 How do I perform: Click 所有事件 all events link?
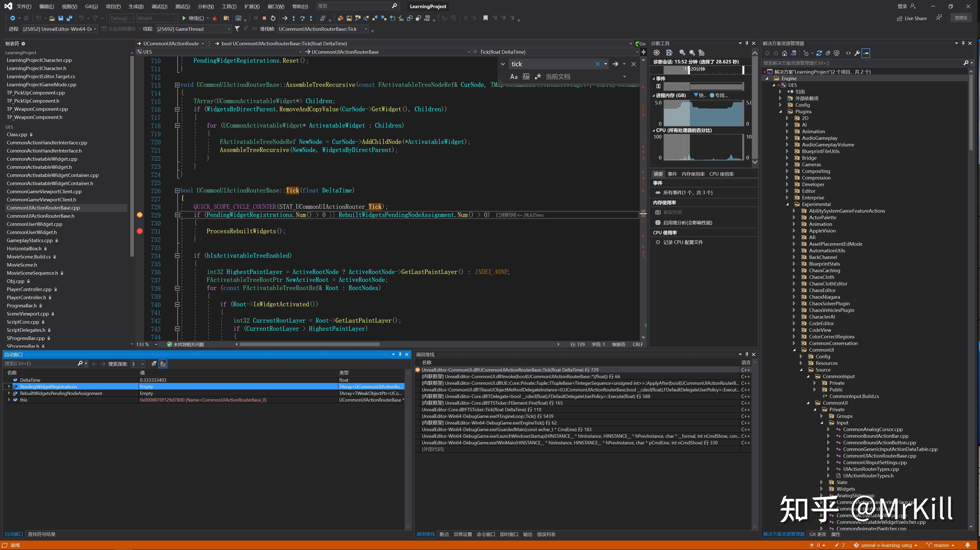pos(684,193)
